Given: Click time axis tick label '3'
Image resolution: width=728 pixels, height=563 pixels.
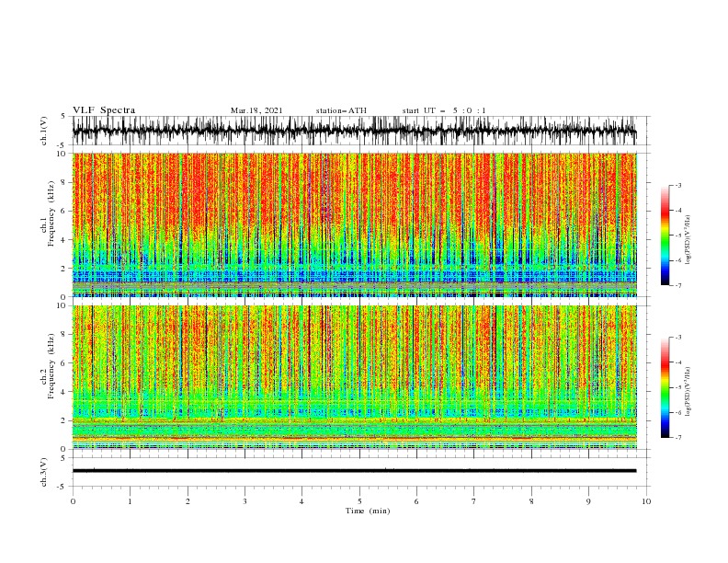Looking at the screenshot, I should click(245, 501).
